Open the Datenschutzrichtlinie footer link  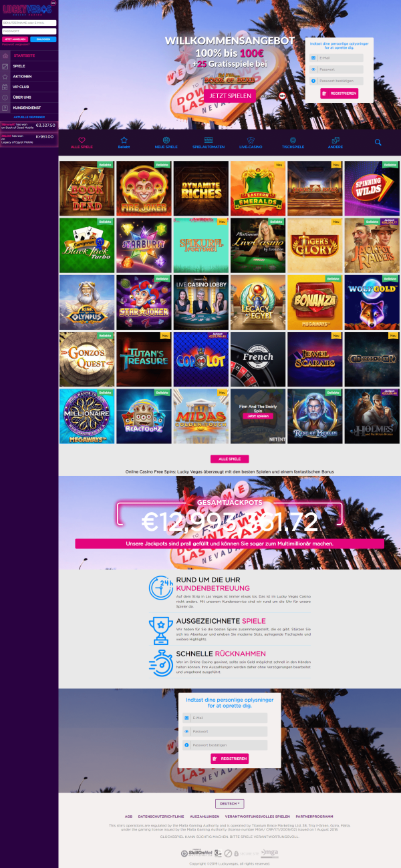[160, 817]
